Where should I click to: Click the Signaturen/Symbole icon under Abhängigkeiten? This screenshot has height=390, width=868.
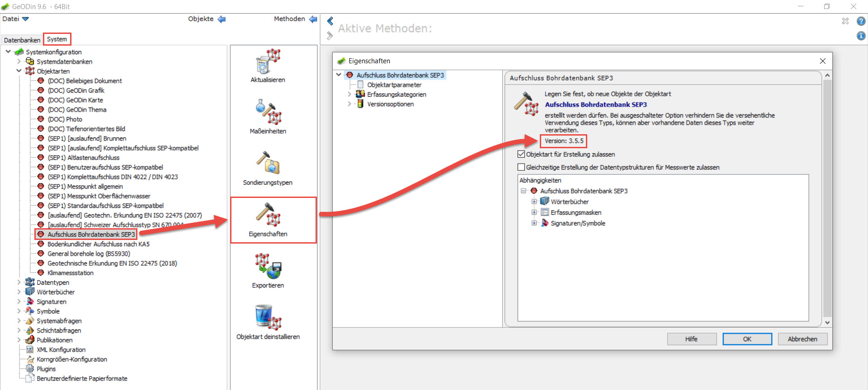[x=545, y=223]
